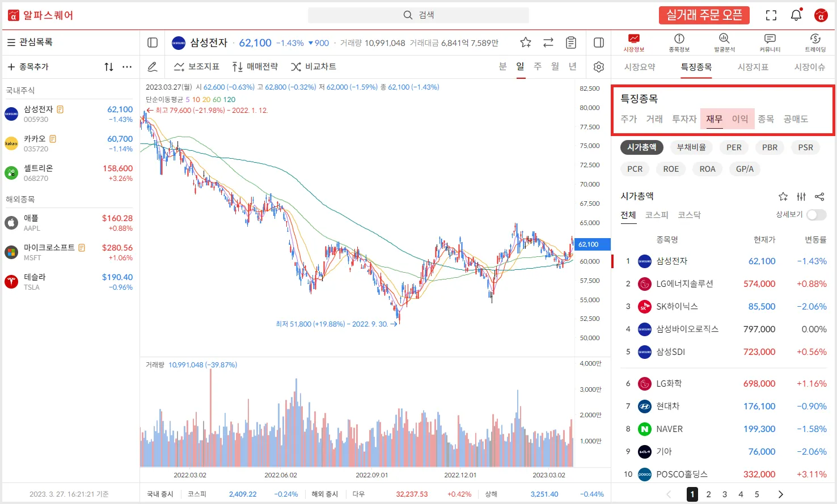Go to page 2 of ranking list
Screen dimensions: 837x504
tap(708, 494)
